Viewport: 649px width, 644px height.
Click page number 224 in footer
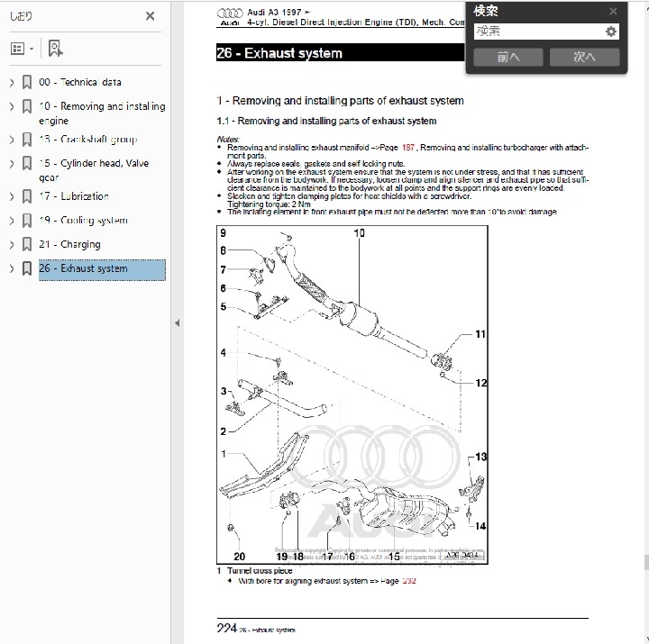point(227,629)
